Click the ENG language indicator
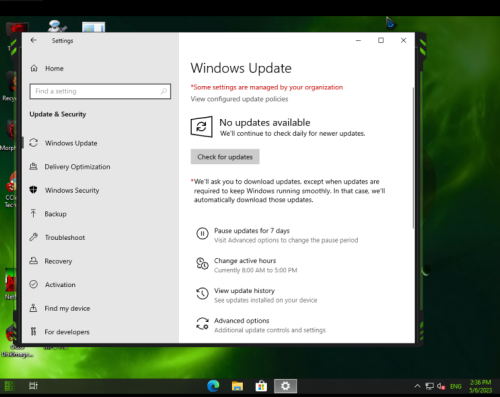The image size is (500, 397). [456, 386]
